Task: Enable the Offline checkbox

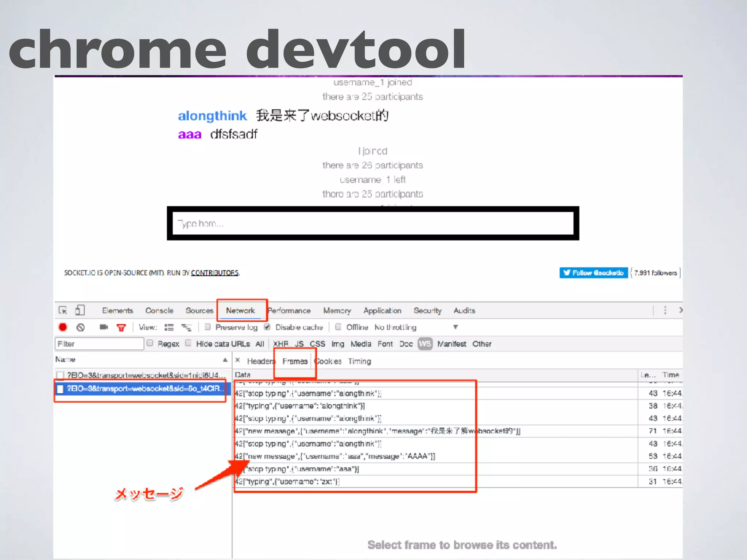Action: pyautogui.click(x=338, y=327)
